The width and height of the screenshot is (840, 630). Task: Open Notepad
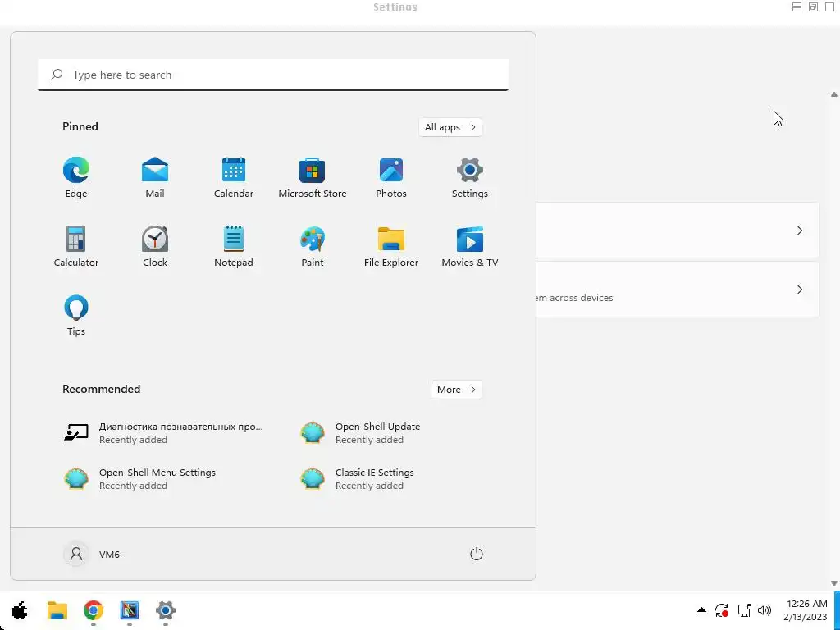(234, 247)
